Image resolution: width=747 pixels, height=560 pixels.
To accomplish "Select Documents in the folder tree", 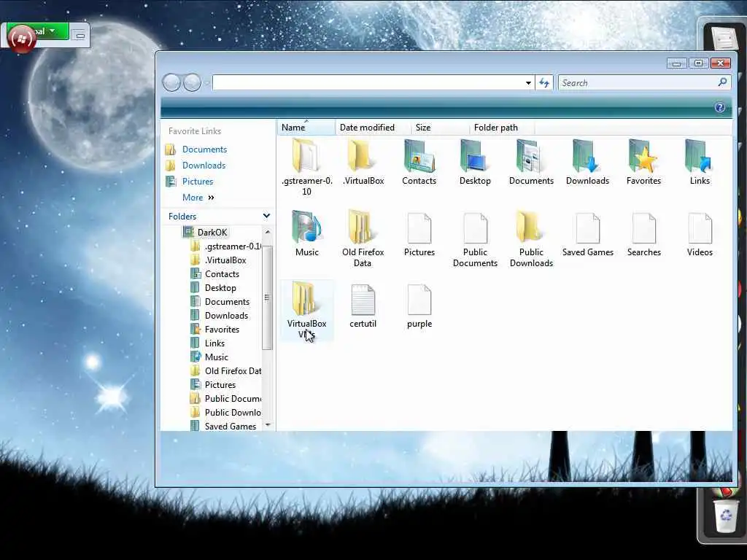I will tap(227, 301).
